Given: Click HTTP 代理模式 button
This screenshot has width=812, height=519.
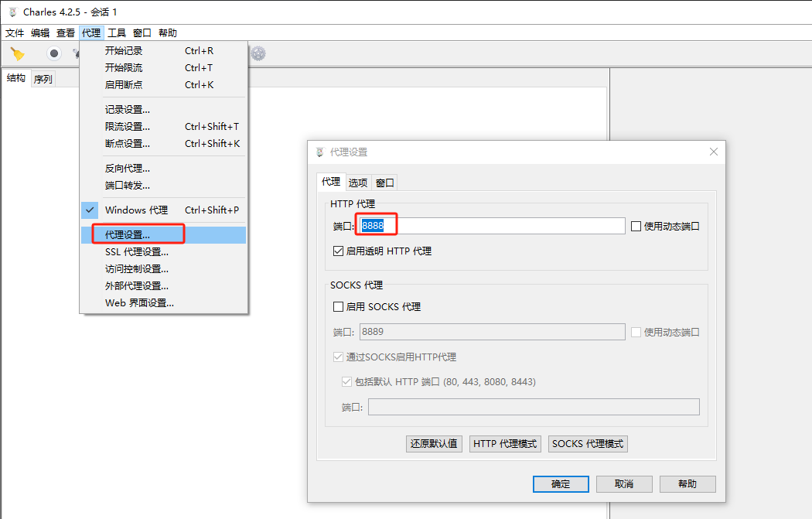Looking at the screenshot, I should [x=505, y=444].
